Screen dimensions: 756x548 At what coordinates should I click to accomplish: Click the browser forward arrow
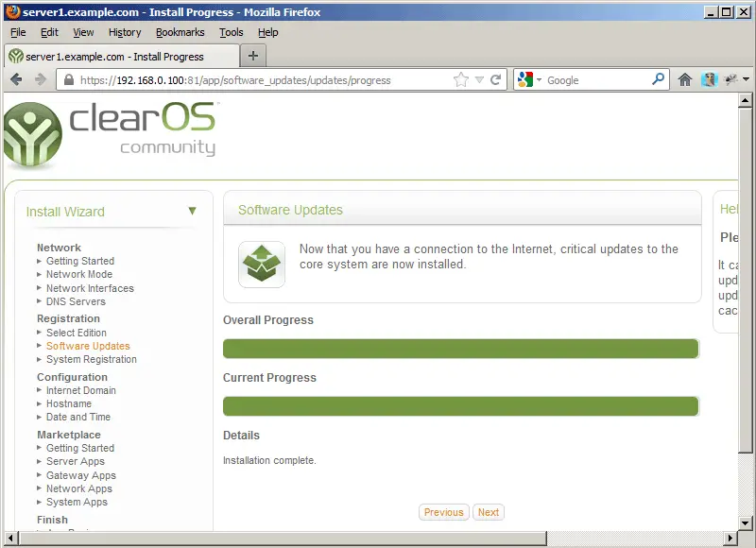click(x=41, y=79)
